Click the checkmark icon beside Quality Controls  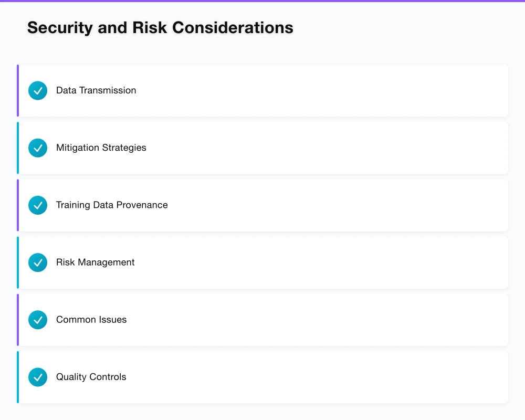click(x=37, y=377)
